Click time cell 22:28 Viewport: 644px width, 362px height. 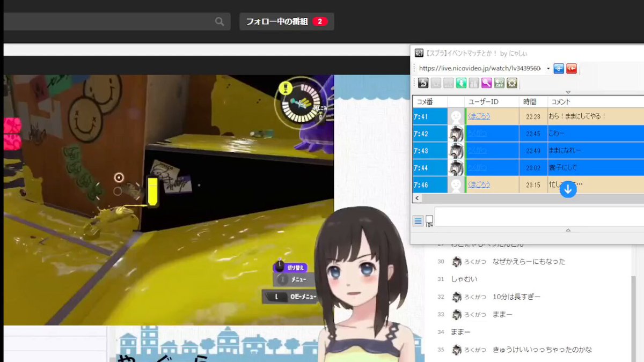533,116
